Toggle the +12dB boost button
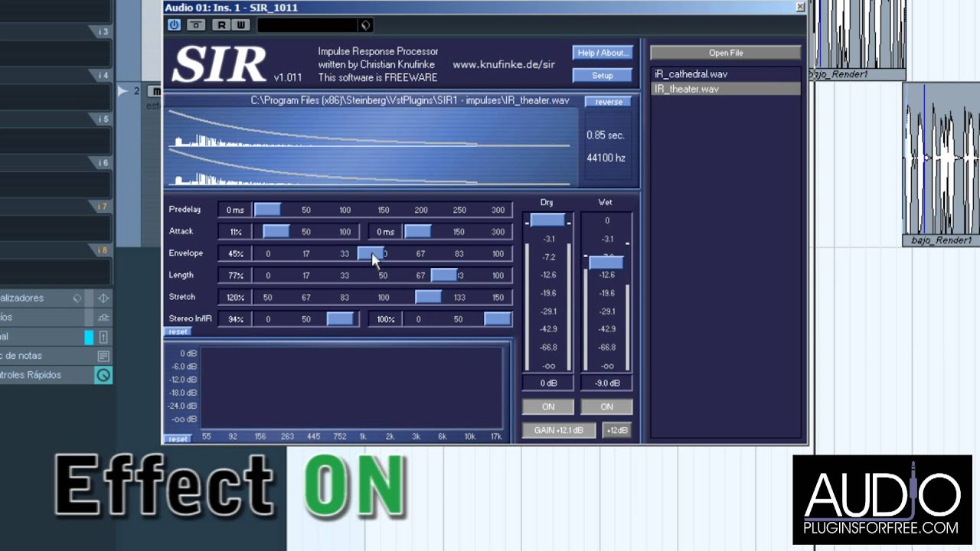The height and width of the screenshot is (551, 980). pos(617,430)
